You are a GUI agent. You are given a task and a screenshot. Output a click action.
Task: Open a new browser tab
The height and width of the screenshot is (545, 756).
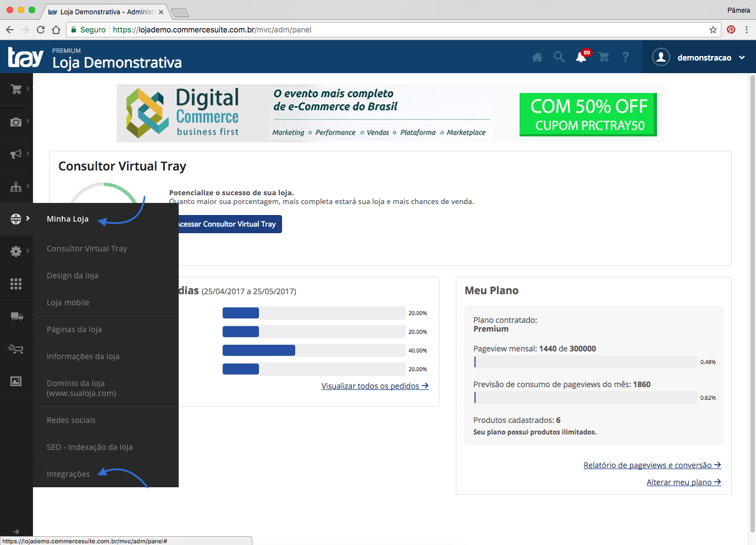[x=180, y=12]
